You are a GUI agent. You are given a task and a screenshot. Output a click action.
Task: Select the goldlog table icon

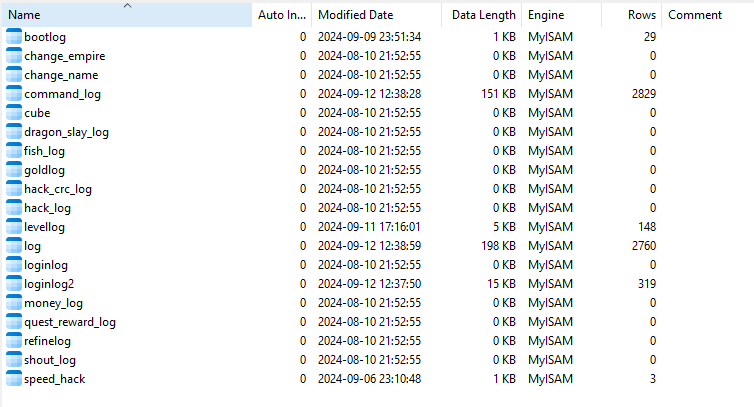pyautogui.click(x=13, y=170)
